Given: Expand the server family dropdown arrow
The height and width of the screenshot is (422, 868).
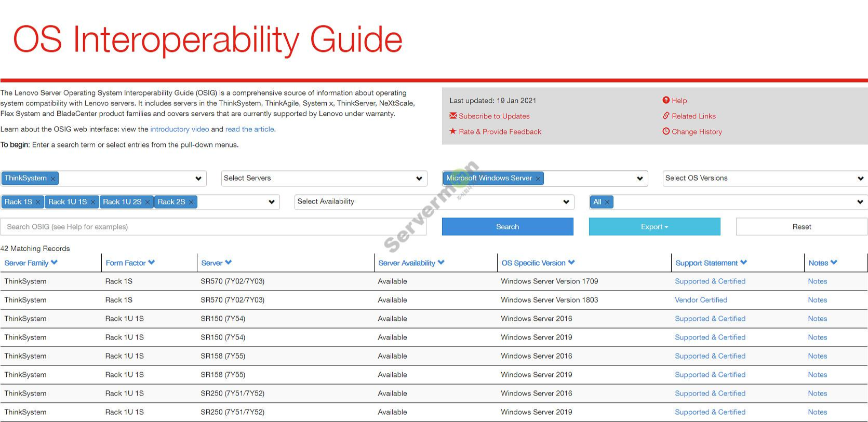Looking at the screenshot, I should [198, 179].
